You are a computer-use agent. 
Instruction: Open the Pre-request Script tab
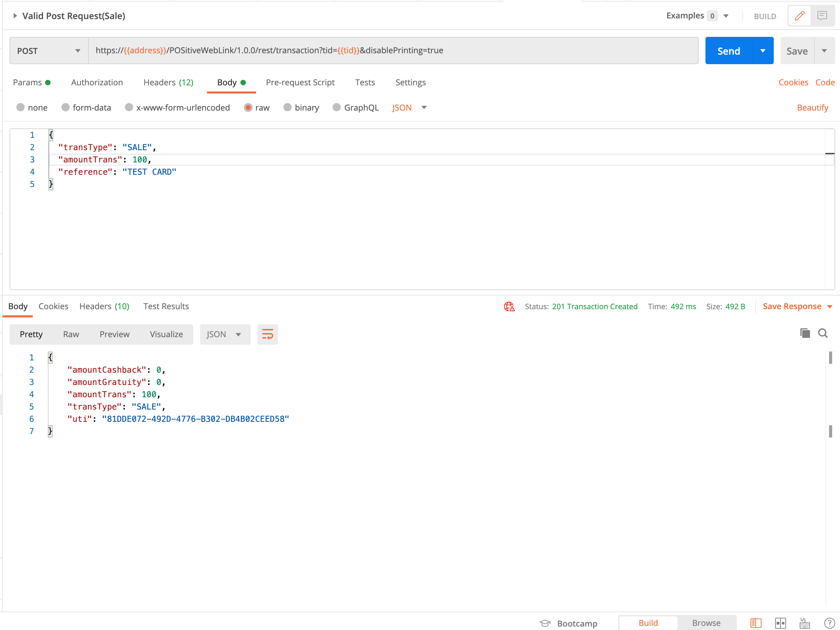coord(300,82)
